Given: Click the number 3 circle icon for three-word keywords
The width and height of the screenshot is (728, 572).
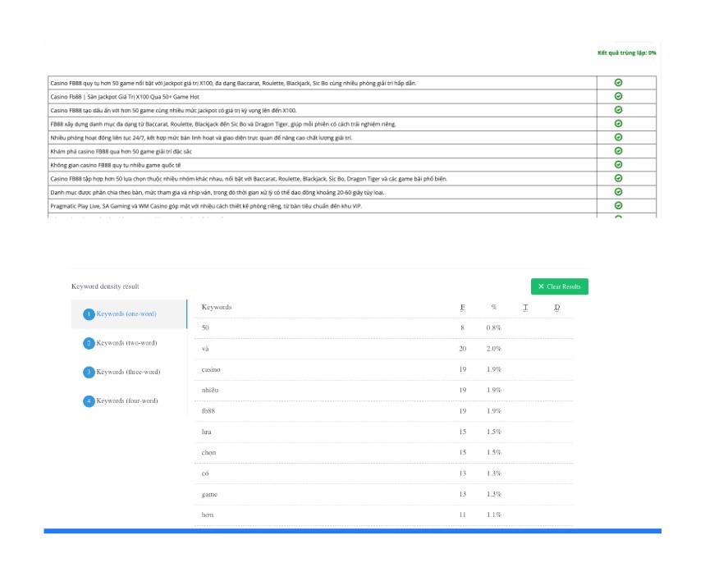Looking at the screenshot, I should (x=89, y=373).
